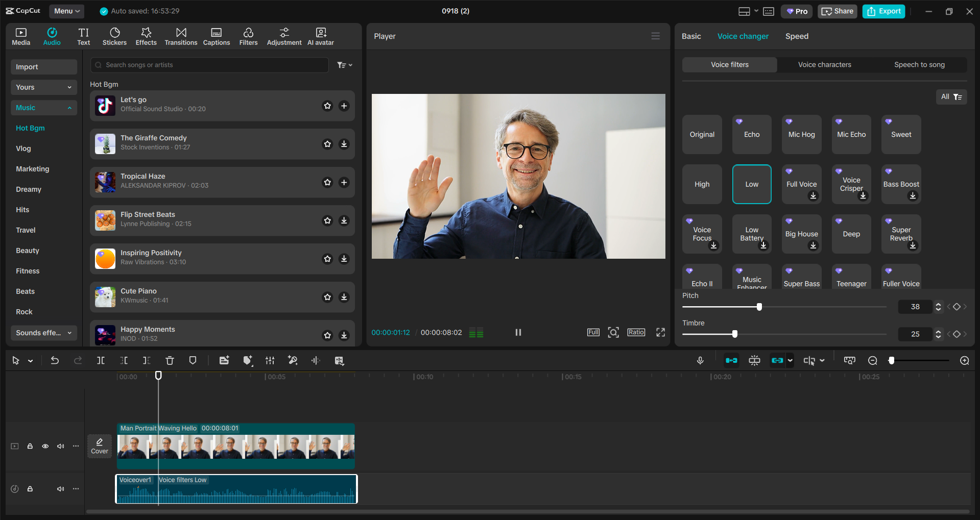Delete the selected clip with trash icon
The height and width of the screenshot is (520, 980).
click(x=170, y=360)
